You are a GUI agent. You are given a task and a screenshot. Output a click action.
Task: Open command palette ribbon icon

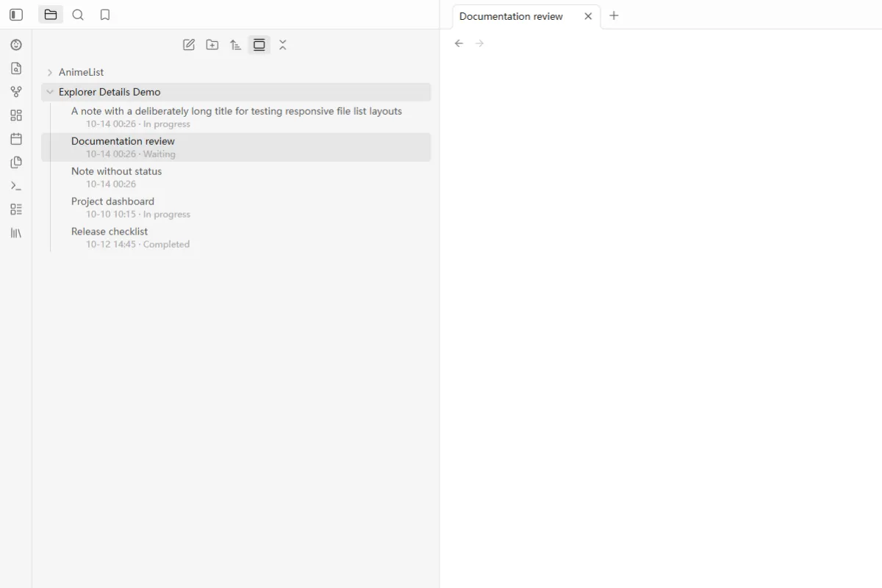[x=16, y=186]
